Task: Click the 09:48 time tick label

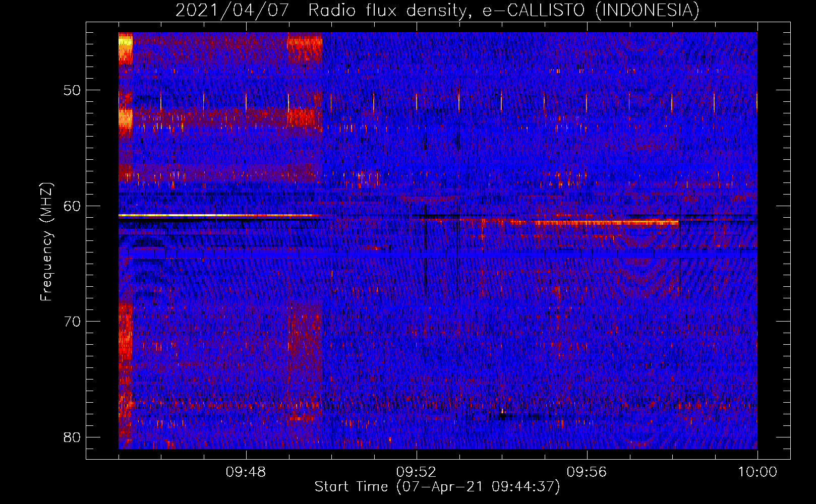Action: coord(246,472)
